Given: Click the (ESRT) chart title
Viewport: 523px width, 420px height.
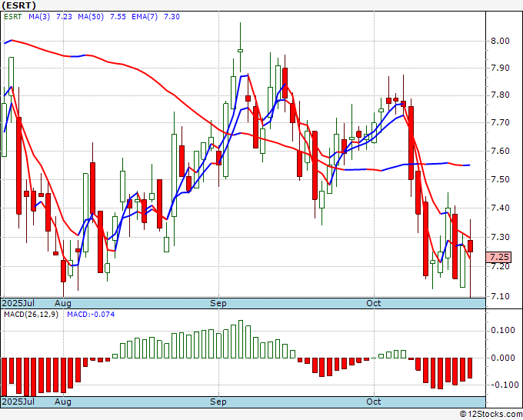Looking at the screenshot, I should [18, 5].
